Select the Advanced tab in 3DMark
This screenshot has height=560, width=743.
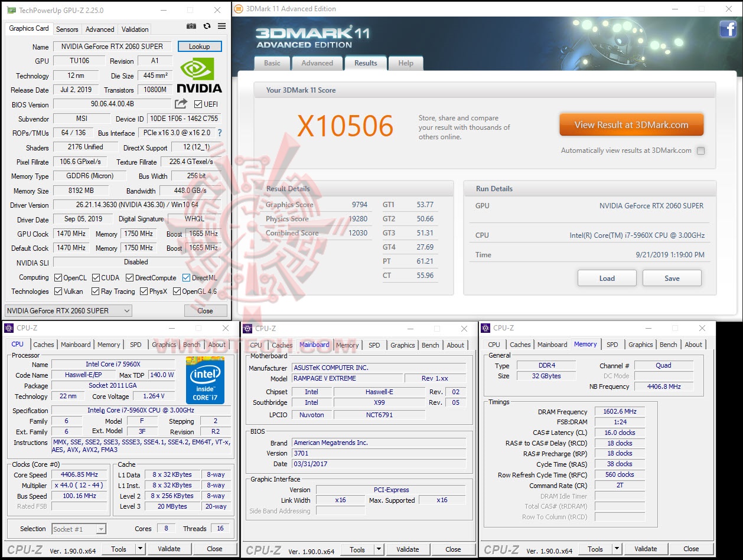tap(317, 63)
